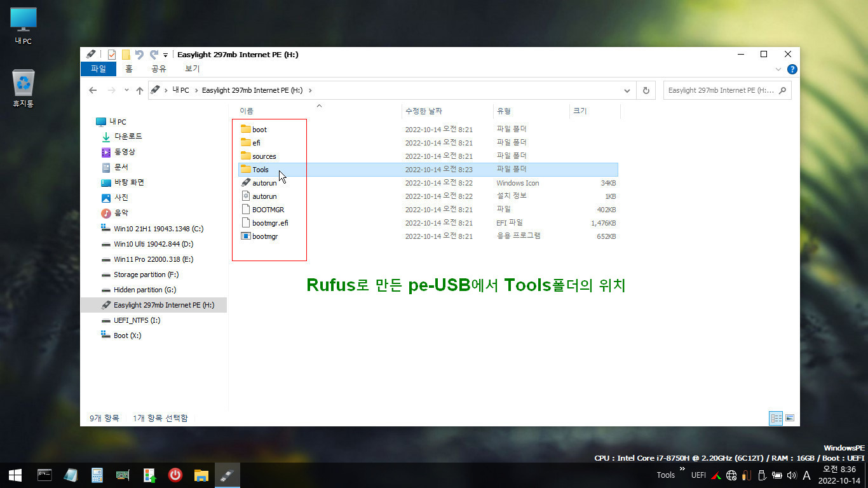Switch to the 홈 ribbon tab
The width and height of the screenshot is (868, 488).
coord(129,69)
